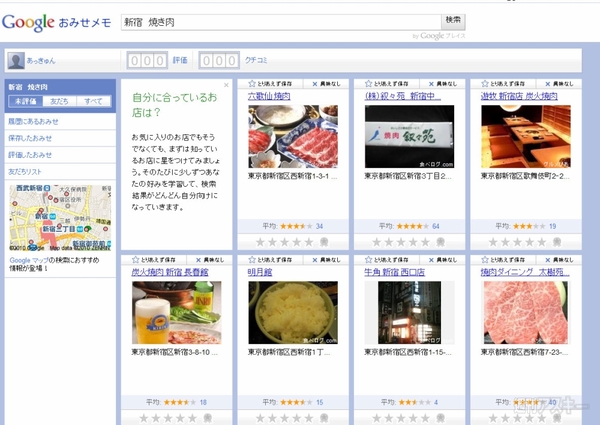Click the Shinjuku map thumbnail
This screenshot has width=600, height=425.
click(x=60, y=218)
